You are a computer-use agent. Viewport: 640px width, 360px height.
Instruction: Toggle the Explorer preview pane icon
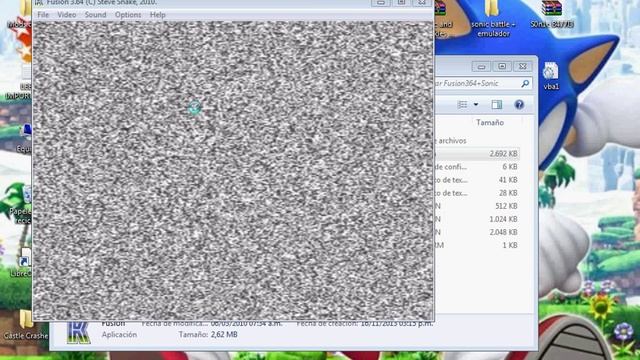pyautogui.click(x=497, y=105)
